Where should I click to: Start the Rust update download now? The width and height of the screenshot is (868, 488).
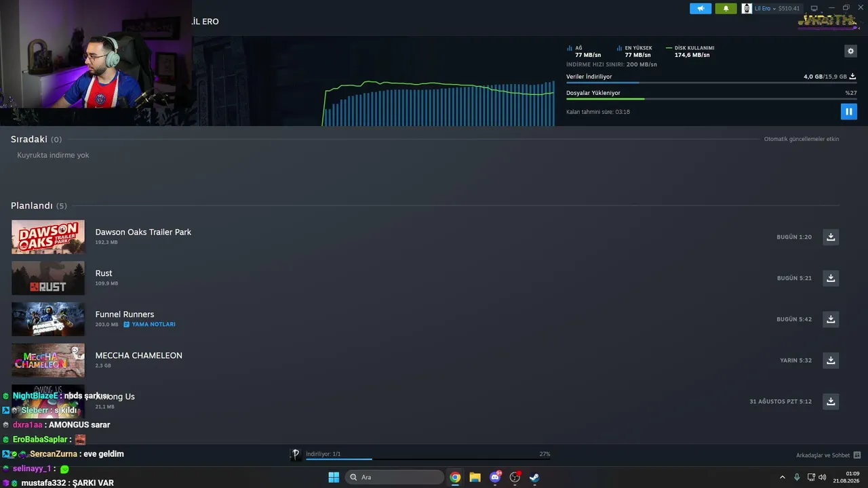[831, 278]
